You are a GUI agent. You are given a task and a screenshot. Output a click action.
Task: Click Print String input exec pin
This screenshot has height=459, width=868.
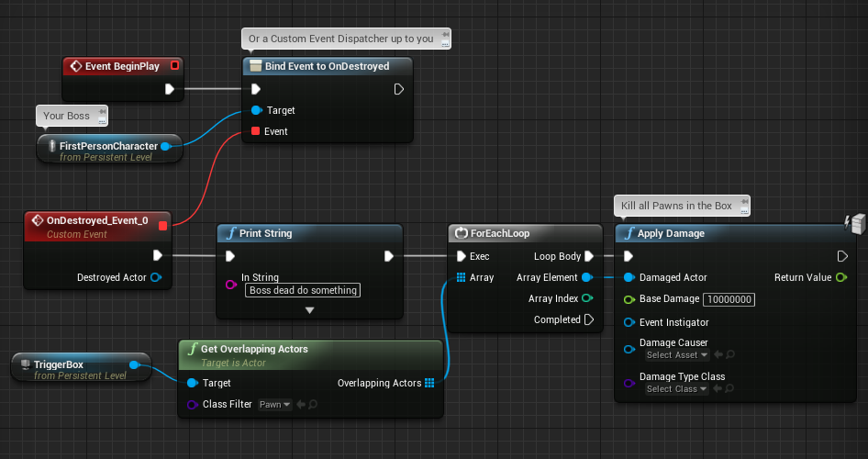(x=230, y=256)
